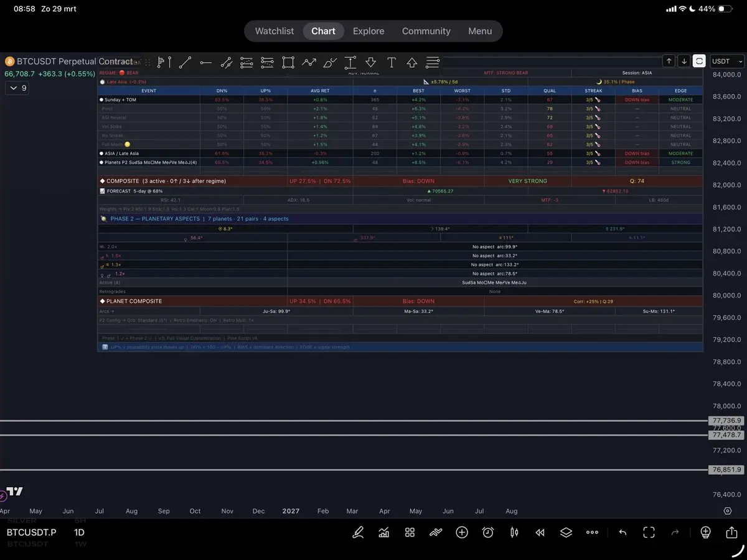Image resolution: width=747 pixels, height=560 pixels.
Task: Toggle the highlighted auto-fit scale button
Action: coord(699,61)
